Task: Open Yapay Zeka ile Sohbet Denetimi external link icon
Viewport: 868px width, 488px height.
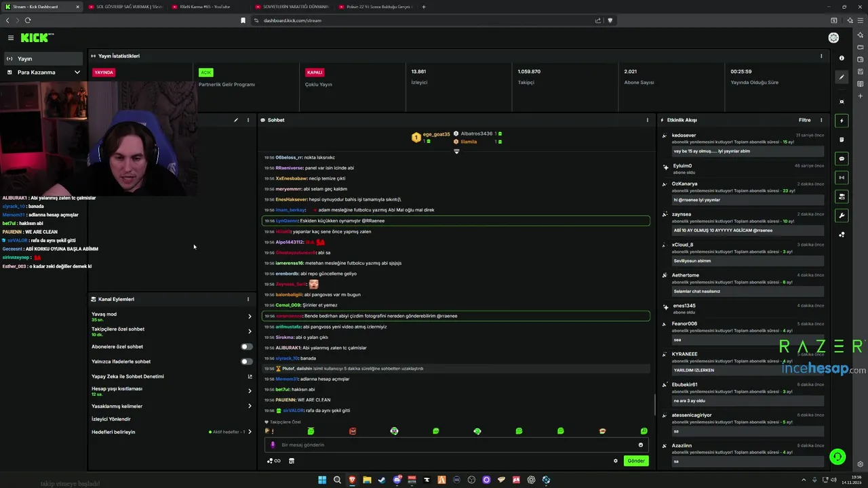Action: pos(250,376)
